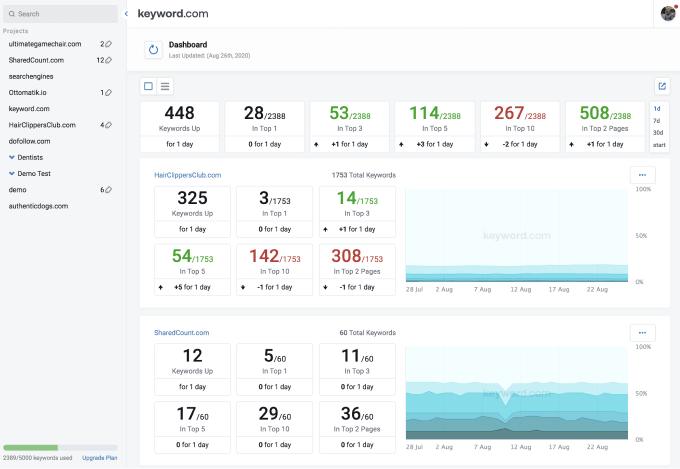Image resolution: width=680 pixels, height=469 pixels.
Task: Click the tag icon next to demo project
Action: point(108,189)
